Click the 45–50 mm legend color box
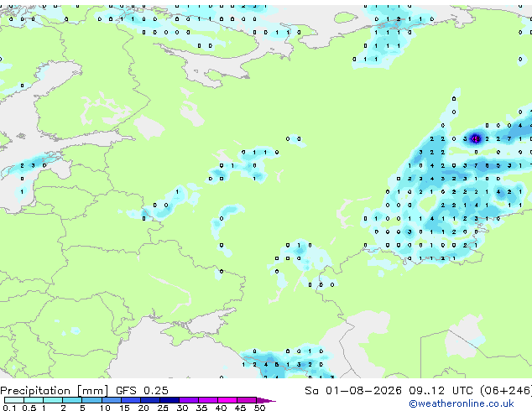 247,400
